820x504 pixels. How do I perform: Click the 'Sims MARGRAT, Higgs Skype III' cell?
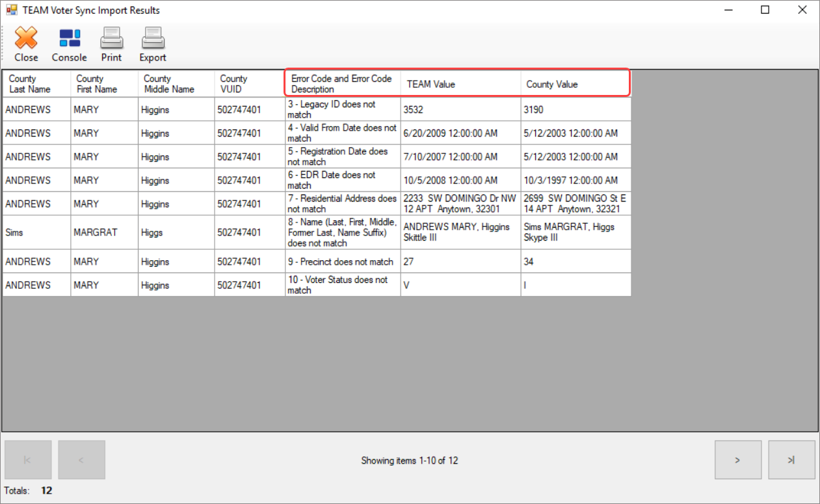[x=575, y=232]
